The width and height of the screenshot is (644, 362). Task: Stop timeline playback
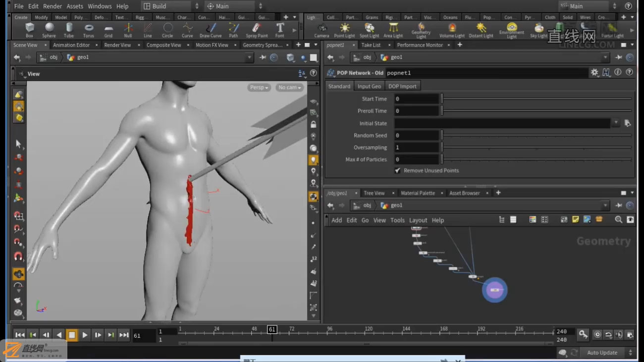pos(72,335)
